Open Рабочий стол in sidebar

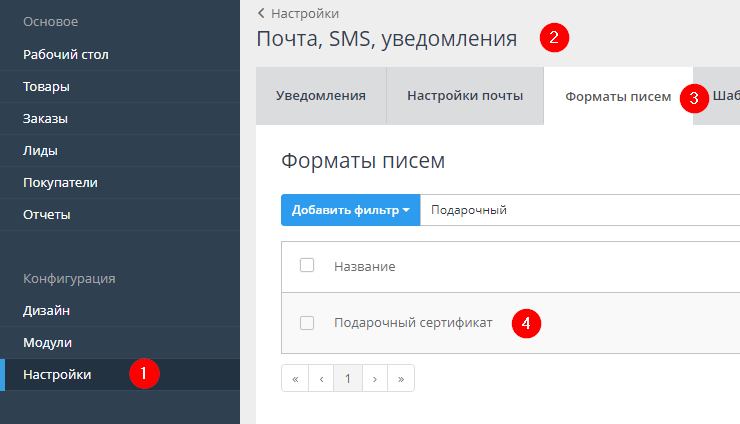[65, 54]
